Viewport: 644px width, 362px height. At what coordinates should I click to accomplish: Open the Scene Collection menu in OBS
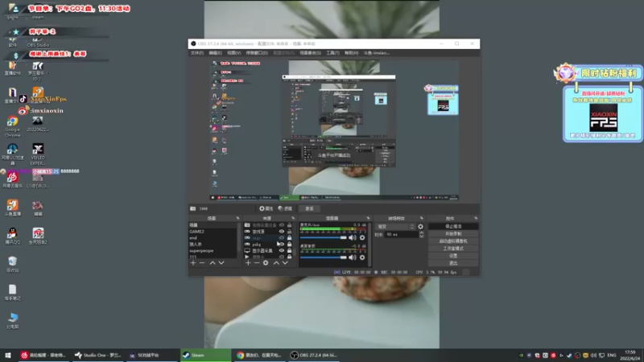click(x=310, y=53)
